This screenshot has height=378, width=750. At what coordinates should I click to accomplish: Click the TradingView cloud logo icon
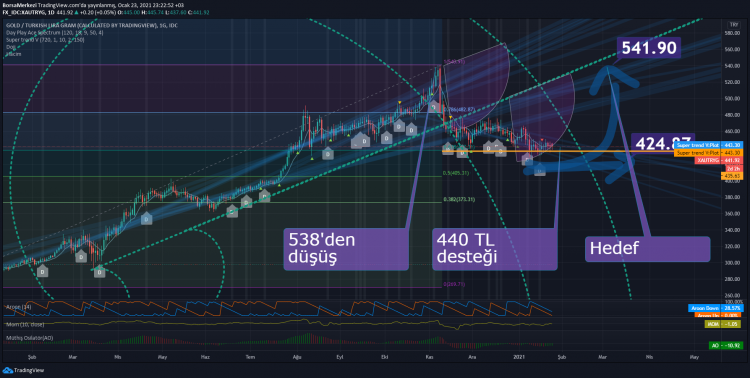click(x=8, y=370)
